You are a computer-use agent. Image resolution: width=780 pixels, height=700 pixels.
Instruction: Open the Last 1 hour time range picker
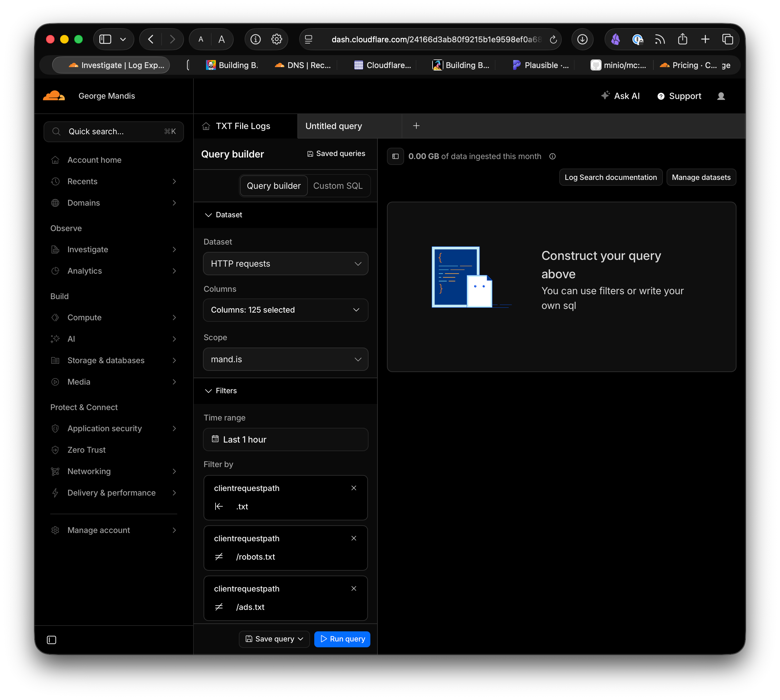pyautogui.click(x=285, y=439)
